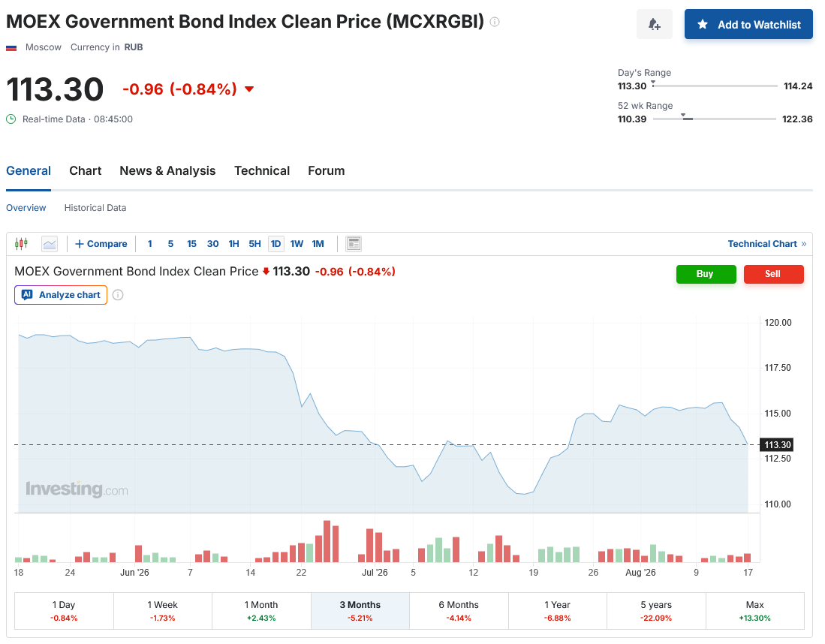
Task: Click the 114.24 day high value
Action: pyautogui.click(x=798, y=86)
